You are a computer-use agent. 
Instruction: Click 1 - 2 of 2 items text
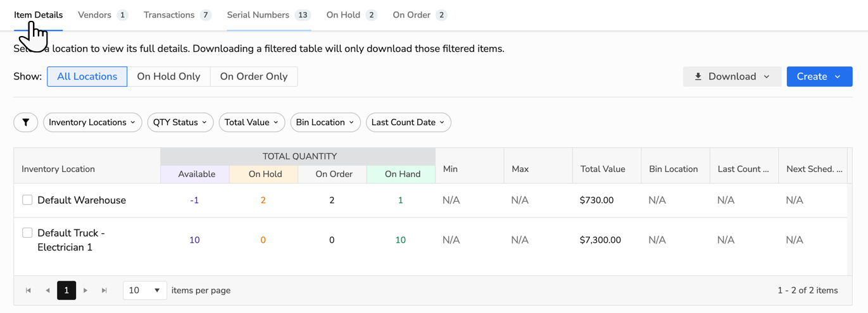(x=808, y=290)
